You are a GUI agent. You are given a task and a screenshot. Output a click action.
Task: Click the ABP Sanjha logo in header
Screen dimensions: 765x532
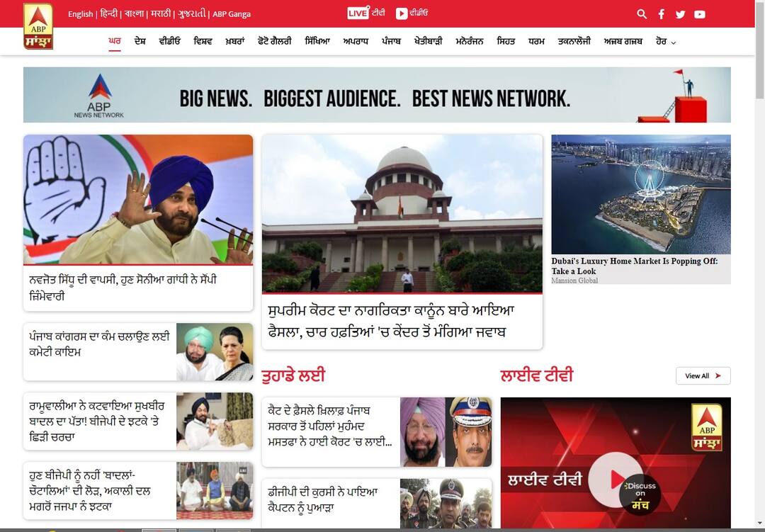tap(38, 26)
